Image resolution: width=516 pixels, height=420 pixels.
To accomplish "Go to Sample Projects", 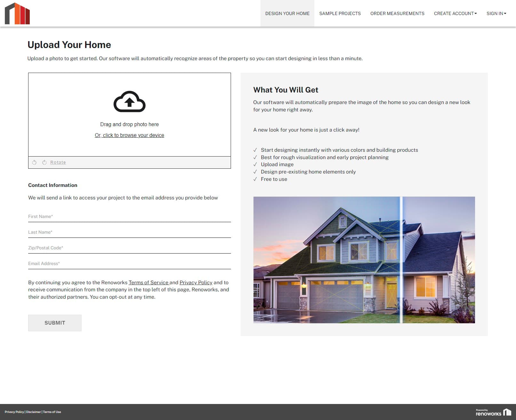I will point(340,13).
